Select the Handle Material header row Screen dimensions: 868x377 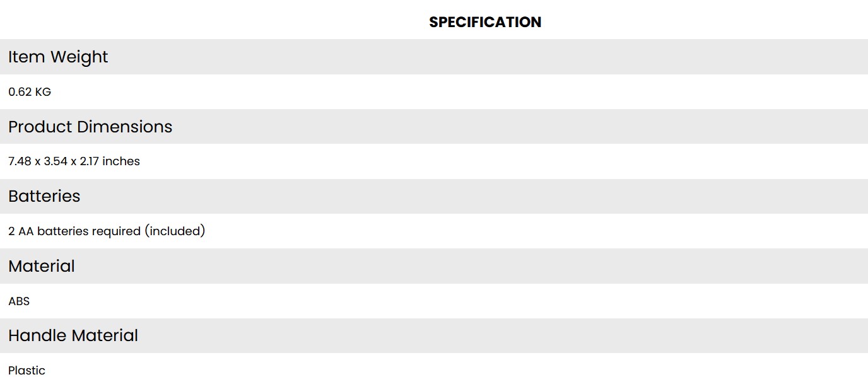click(434, 335)
